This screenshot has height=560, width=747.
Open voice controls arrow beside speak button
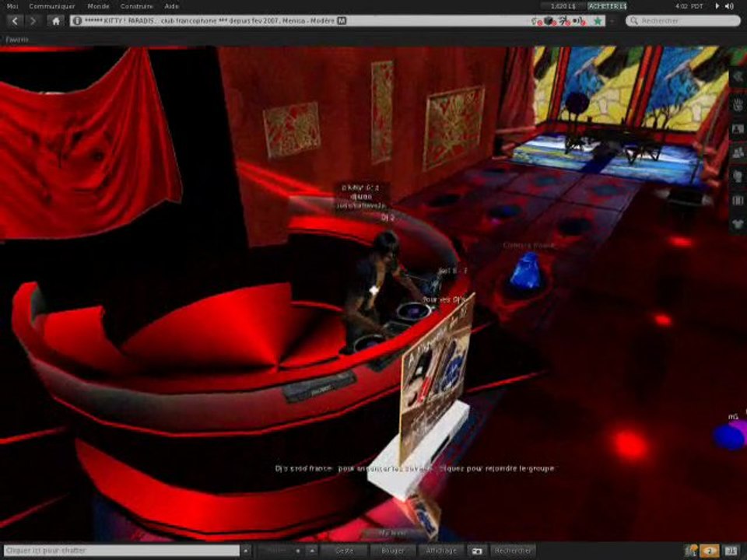(x=312, y=551)
